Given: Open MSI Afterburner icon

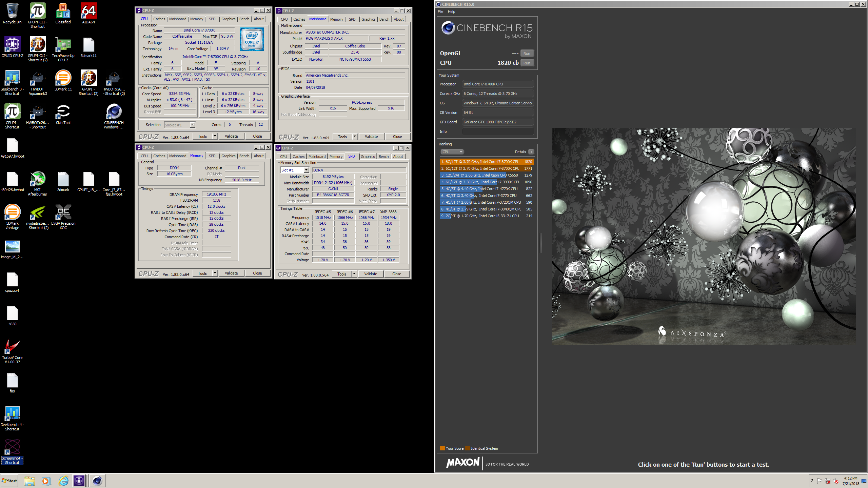Looking at the screenshot, I should point(38,184).
